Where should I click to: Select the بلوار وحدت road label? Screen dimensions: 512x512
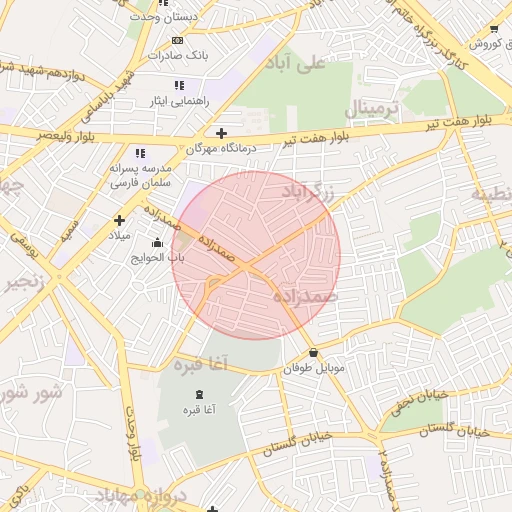point(133,433)
